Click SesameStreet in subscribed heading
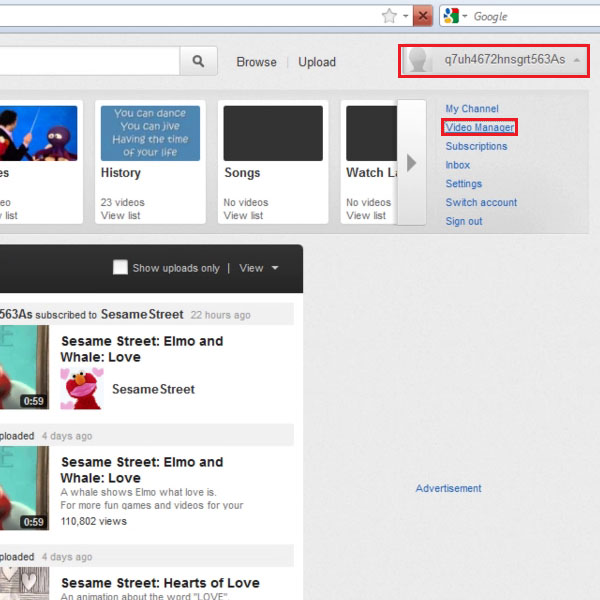Screen dimensions: 600x600 [142, 315]
